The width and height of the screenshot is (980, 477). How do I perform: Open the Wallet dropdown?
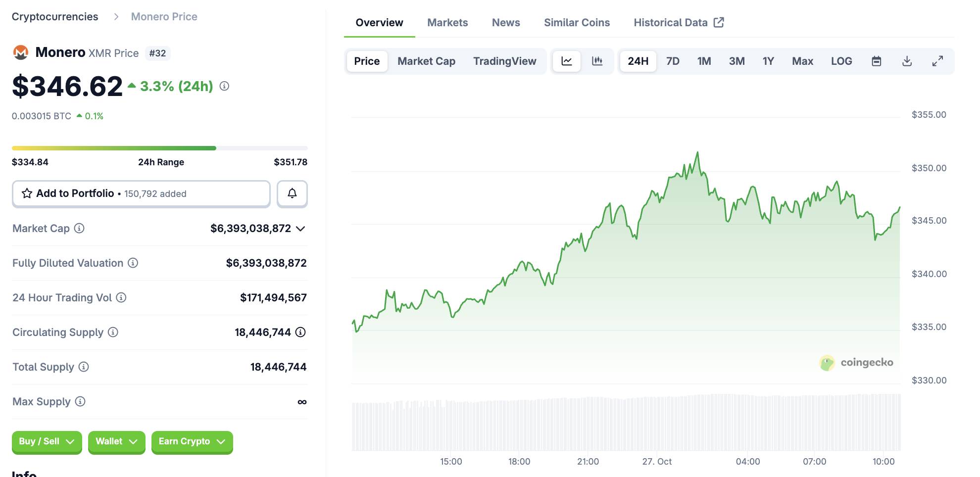pyautogui.click(x=116, y=441)
